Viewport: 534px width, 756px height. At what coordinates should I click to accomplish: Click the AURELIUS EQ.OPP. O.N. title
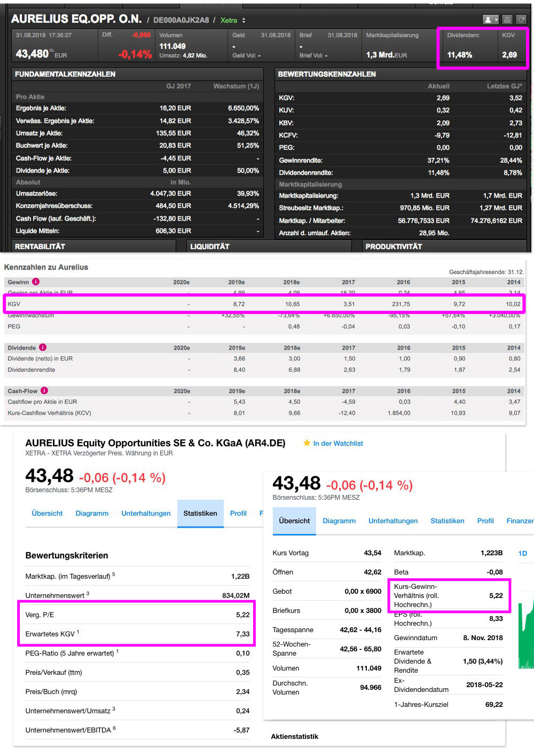click(76, 19)
